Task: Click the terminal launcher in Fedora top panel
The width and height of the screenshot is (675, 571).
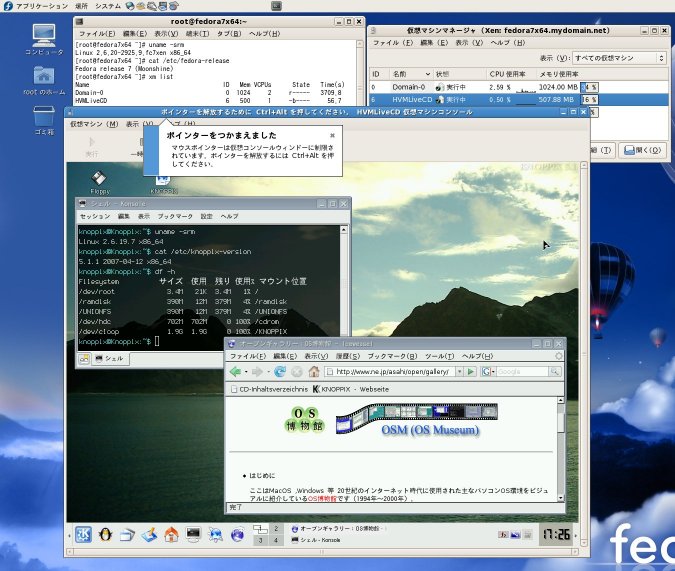Action: pyautogui.click(x=276, y=6)
